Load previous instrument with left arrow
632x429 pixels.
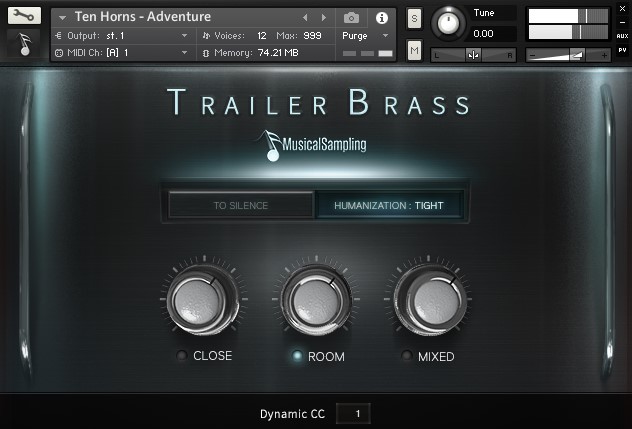(305, 17)
